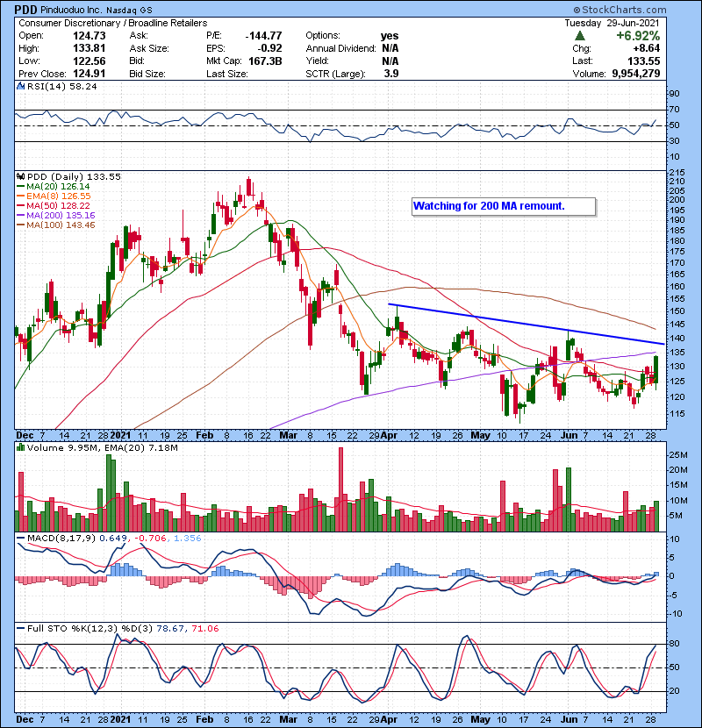Click the Options value yes
The height and width of the screenshot is (728, 702).
(390, 36)
